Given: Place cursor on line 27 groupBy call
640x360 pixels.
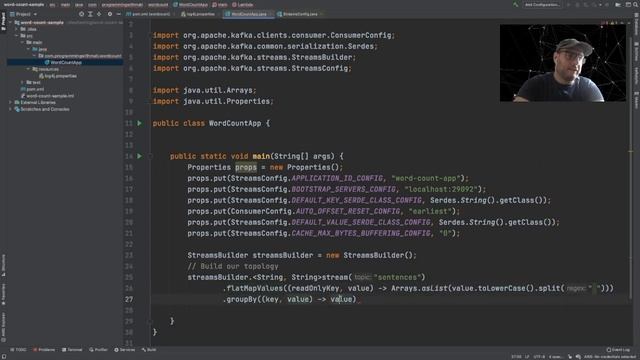Looking at the screenshot, I should tap(240, 299).
